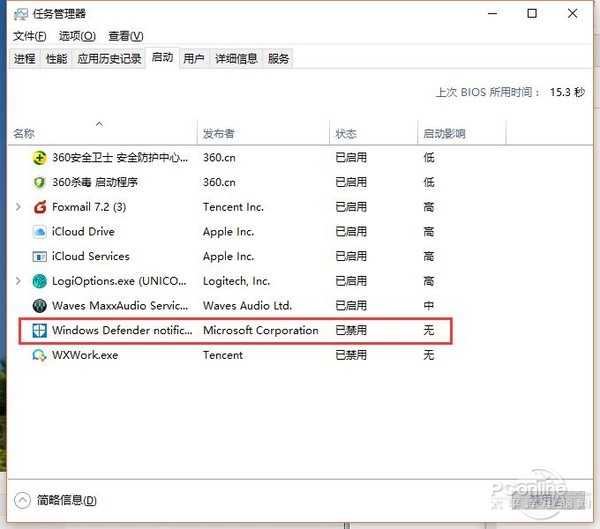This screenshot has width=600, height=529.
Task: Open the 查看(V) menu
Action: (126, 36)
